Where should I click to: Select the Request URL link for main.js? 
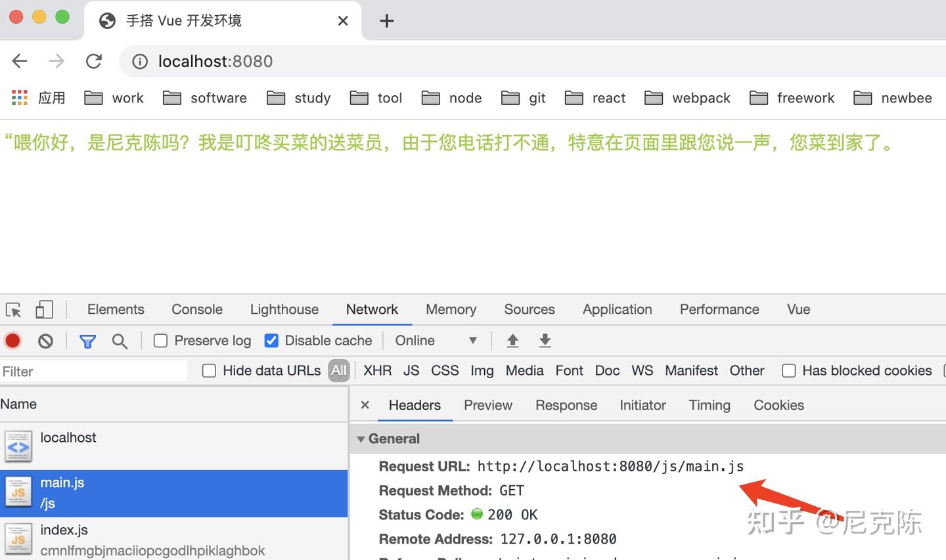click(610, 466)
